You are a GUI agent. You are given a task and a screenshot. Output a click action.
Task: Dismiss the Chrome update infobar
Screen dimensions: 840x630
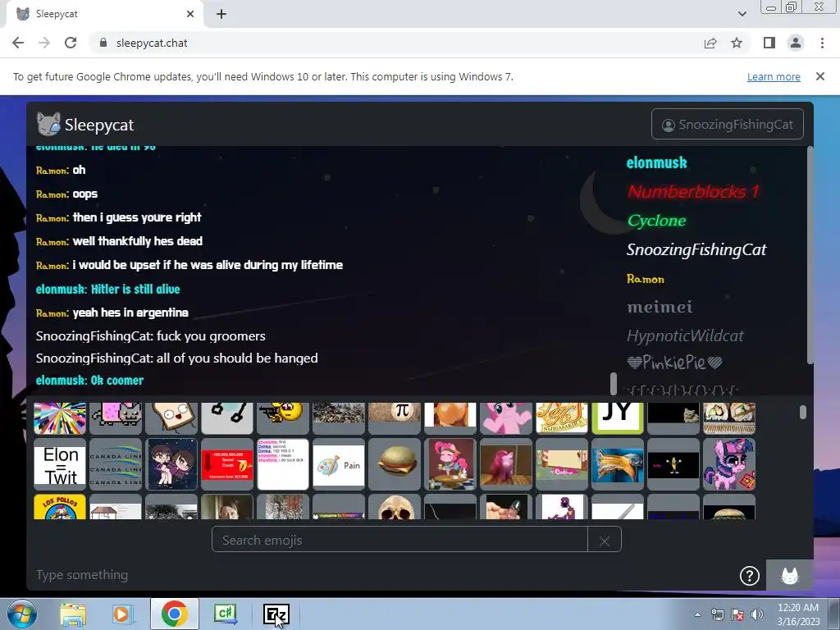pos(819,76)
